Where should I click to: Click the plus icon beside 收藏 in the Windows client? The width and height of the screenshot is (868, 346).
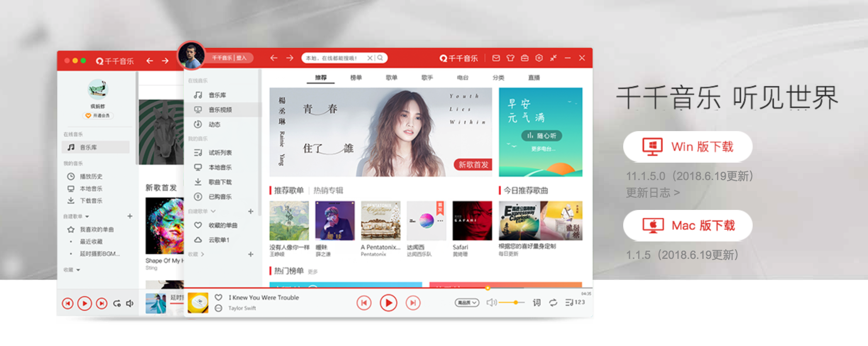[251, 254]
